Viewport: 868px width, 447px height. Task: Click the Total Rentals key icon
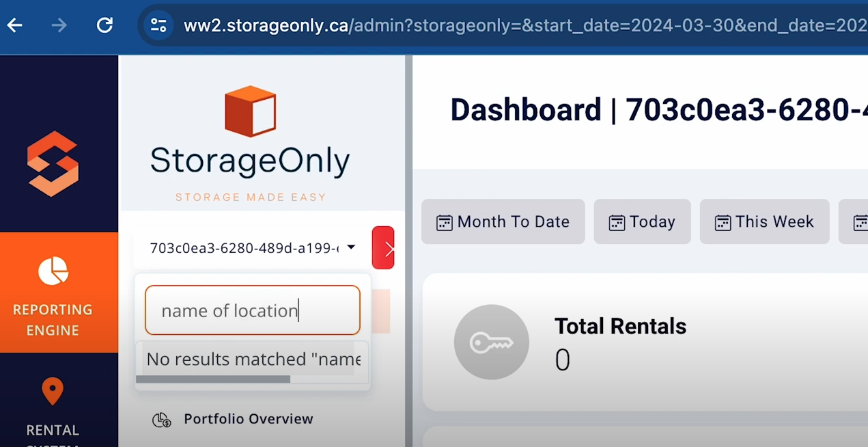point(492,342)
